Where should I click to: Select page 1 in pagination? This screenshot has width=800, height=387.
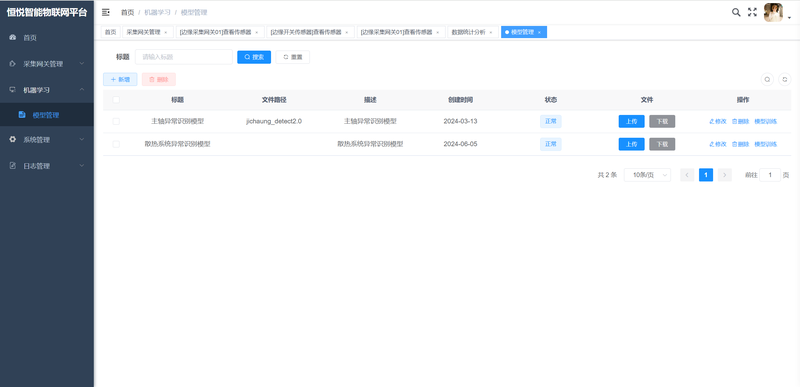(706, 175)
